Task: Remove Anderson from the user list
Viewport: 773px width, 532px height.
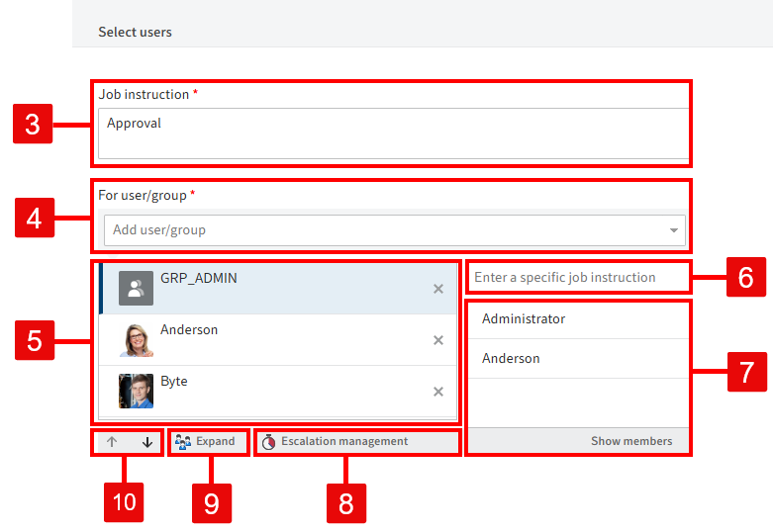Action: click(x=438, y=340)
